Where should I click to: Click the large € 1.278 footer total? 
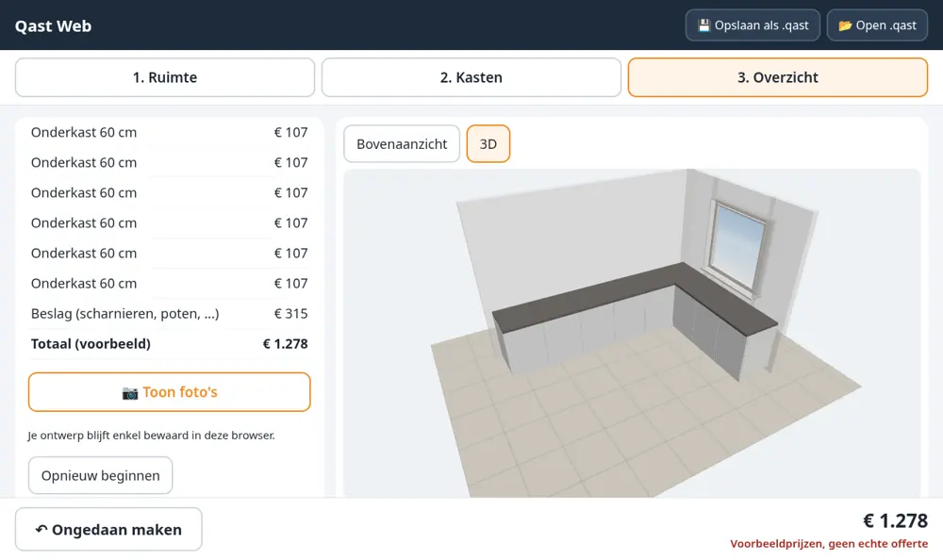(896, 520)
